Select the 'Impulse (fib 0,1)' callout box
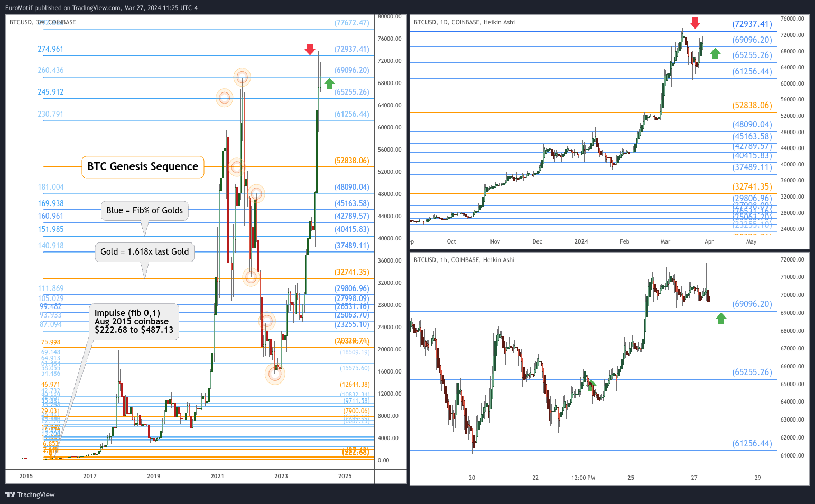This screenshot has width=815, height=504. [x=134, y=321]
